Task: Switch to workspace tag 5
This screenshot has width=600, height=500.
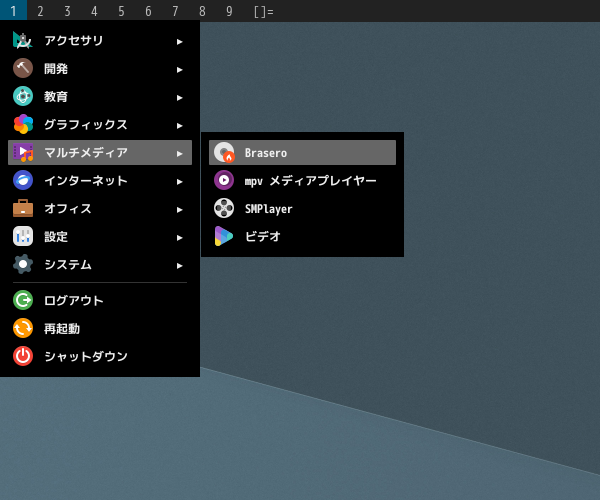Action: point(121,10)
